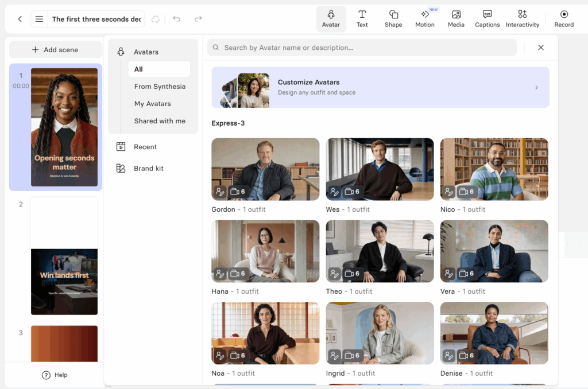This screenshot has width=588, height=389.
Task: Show My Avatars list
Action: tap(153, 104)
